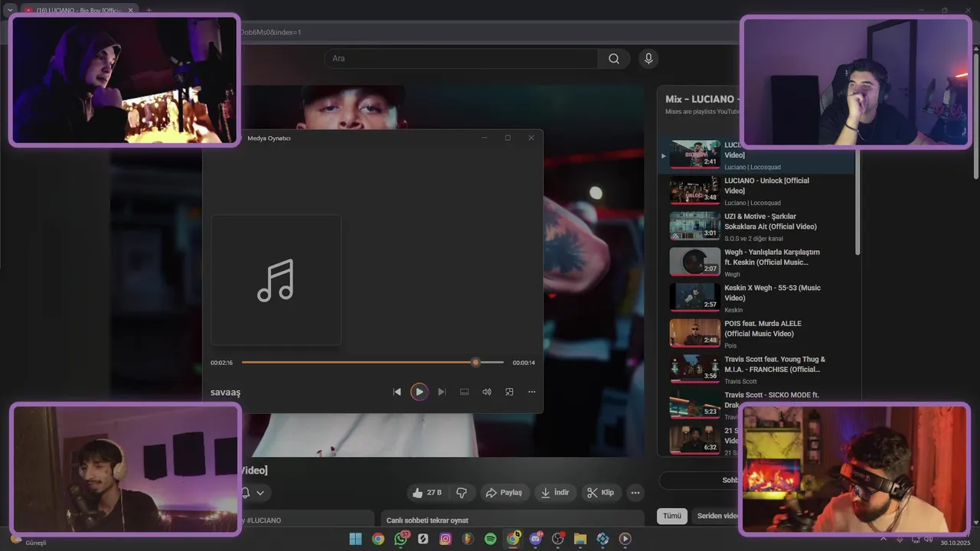
Task: Open OBS Studio from the taskbar
Action: 557,539
